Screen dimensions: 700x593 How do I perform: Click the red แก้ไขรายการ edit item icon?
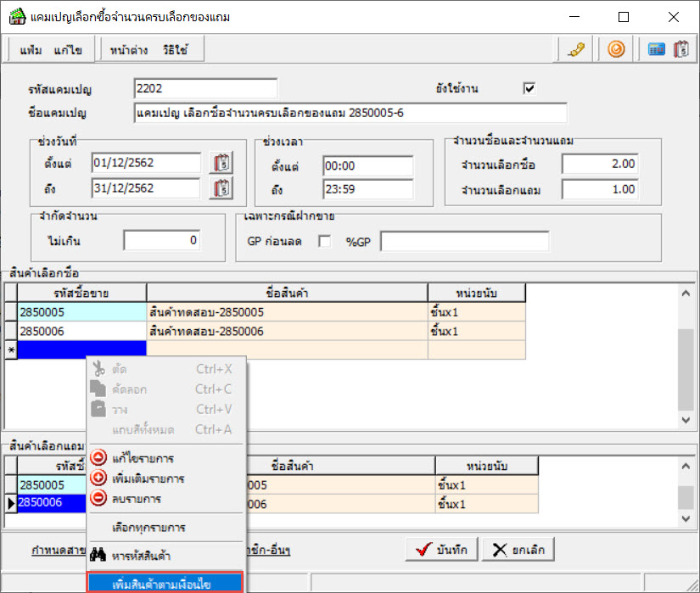[x=98, y=459]
